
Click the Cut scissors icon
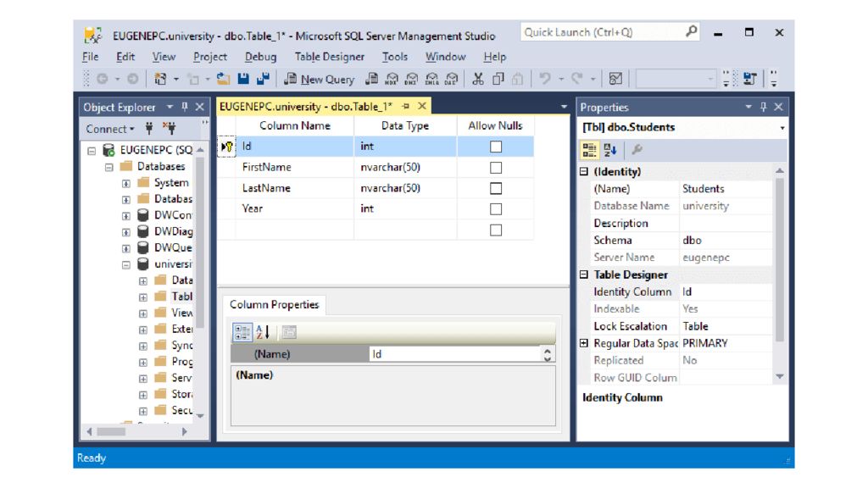click(478, 79)
